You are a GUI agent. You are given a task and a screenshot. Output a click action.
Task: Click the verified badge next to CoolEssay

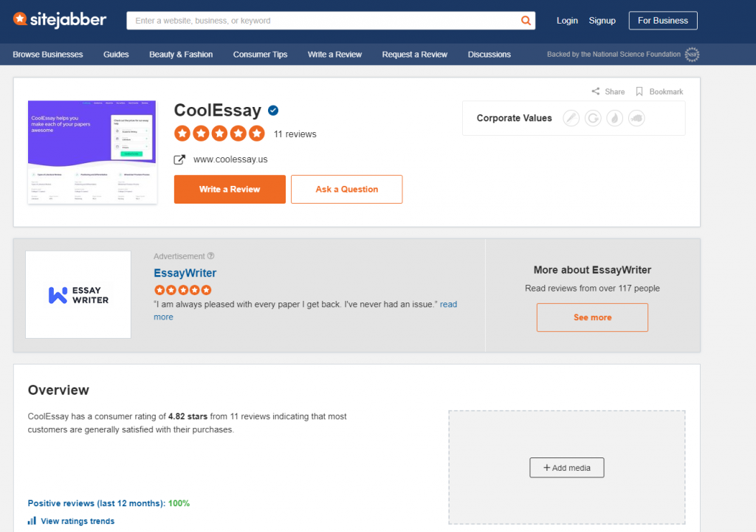pos(273,111)
